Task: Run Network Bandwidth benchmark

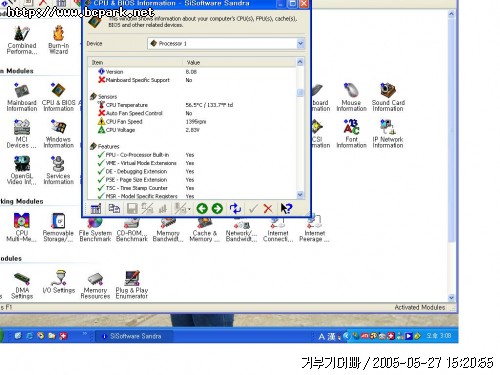Action: 241,230
